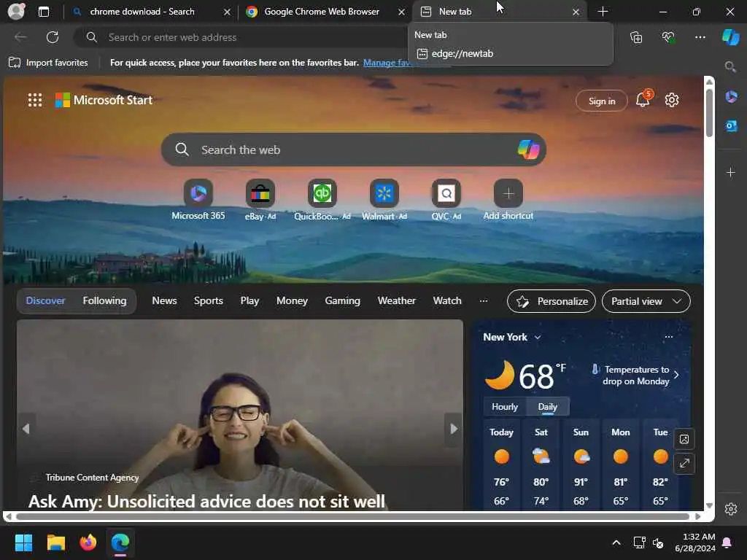The width and height of the screenshot is (747, 560).
Task: Open the Watch feed category
Action: 447,301
